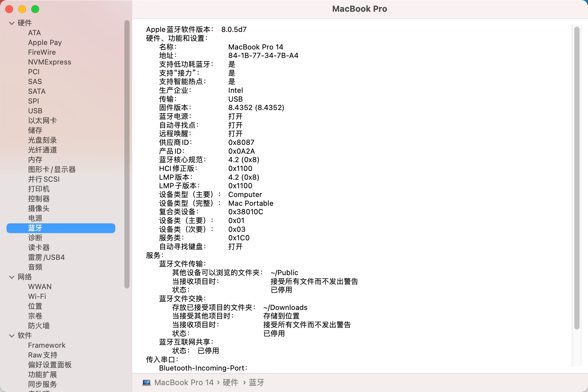Screen dimensions: 588x392
Task: Click the ~/Downloads folder path text
Action: (285, 308)
